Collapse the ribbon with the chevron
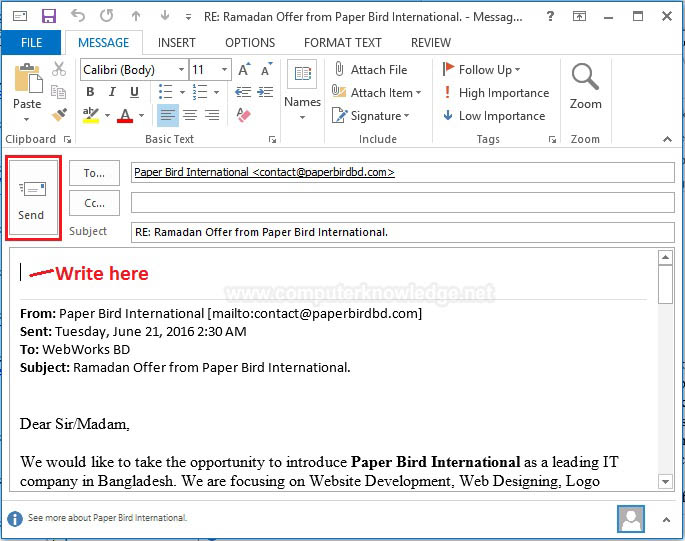This screenshot has height=541, width=685. (667, 139)
